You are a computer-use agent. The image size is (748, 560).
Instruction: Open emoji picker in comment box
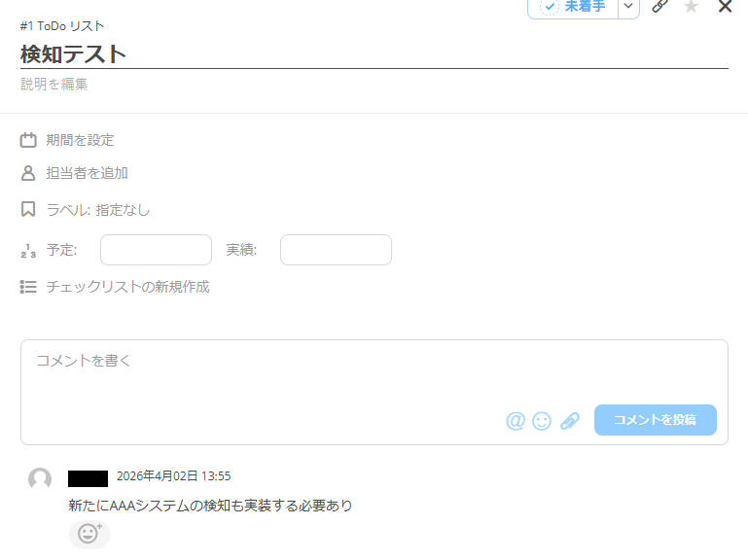542,421
